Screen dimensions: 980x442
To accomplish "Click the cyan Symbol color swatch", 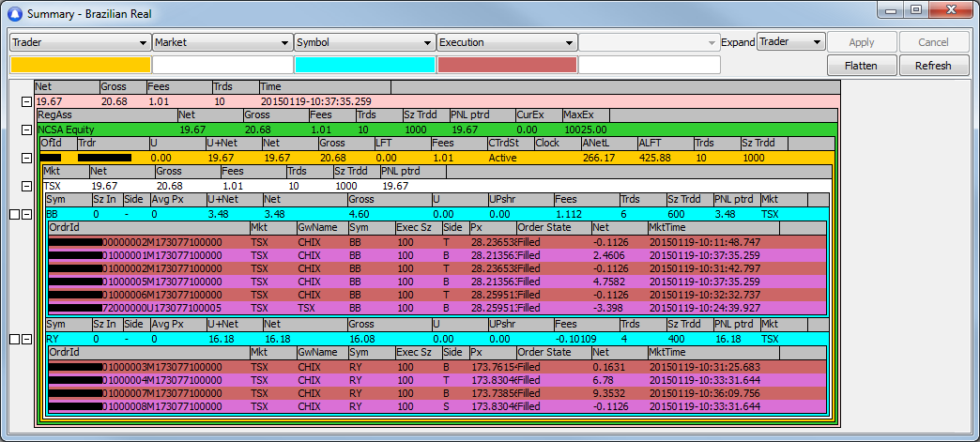I will (x=364, y=65).
